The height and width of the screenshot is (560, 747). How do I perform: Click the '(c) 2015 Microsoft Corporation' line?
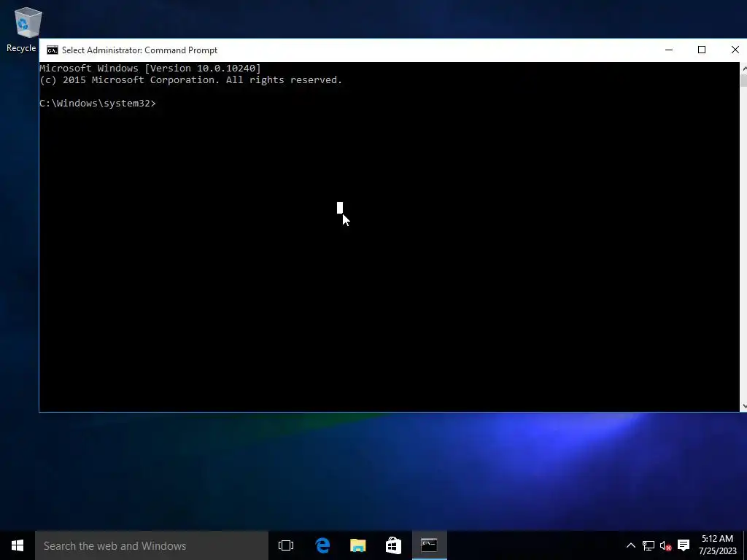(190, 80)
